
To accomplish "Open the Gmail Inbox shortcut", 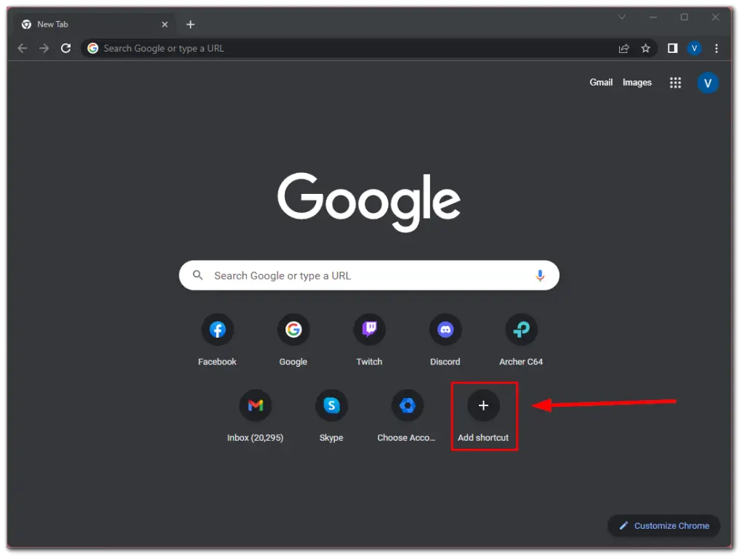I will [x=256, y=405].
